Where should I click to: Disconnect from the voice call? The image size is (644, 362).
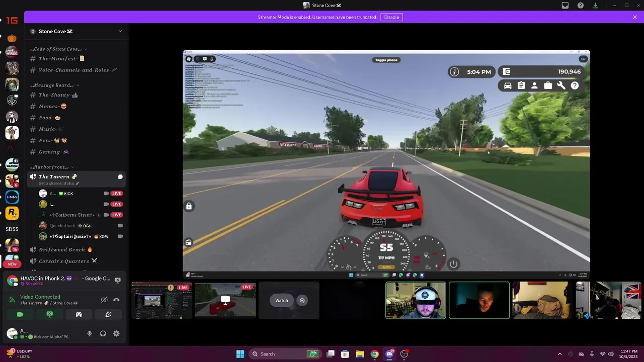click(x=116, y=300)
